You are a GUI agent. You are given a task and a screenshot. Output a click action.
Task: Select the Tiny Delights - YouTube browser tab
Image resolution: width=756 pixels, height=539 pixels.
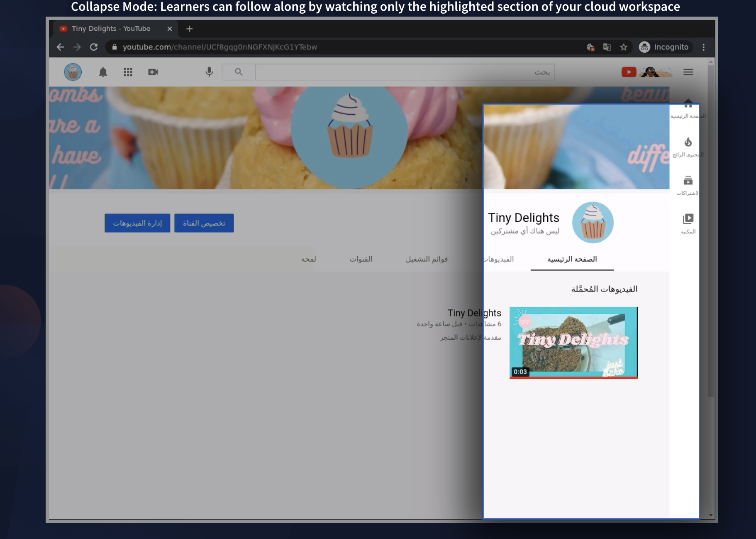(115, 29)
